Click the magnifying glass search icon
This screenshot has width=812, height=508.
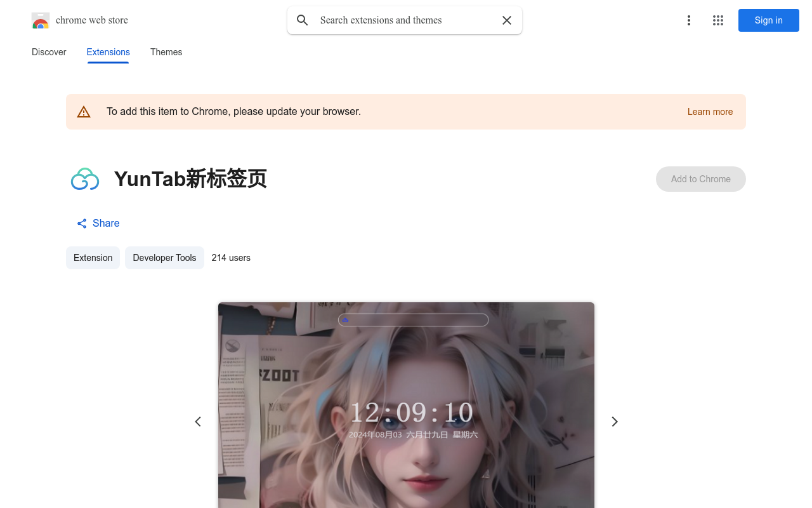(303, 20)
